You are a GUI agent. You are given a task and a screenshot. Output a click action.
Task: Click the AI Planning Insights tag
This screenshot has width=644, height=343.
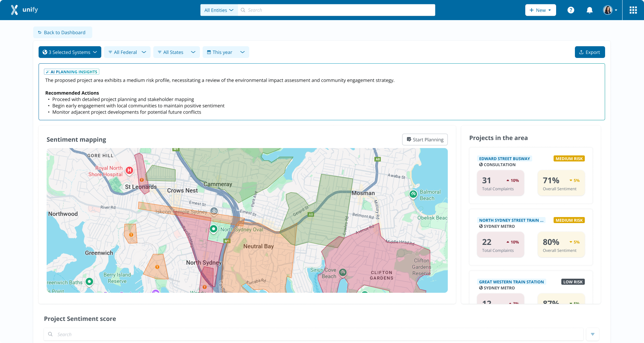pos(71,72)
